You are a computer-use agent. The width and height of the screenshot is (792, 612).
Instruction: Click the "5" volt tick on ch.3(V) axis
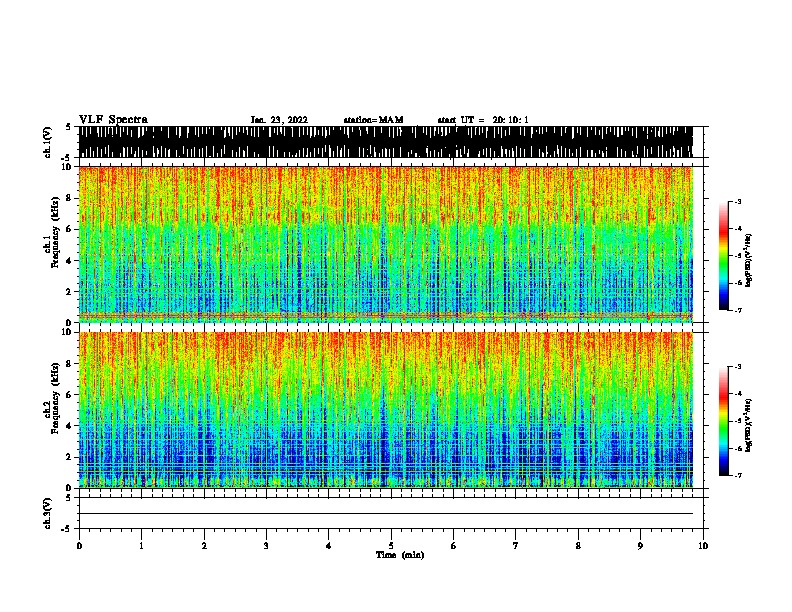tap(68, 498)
